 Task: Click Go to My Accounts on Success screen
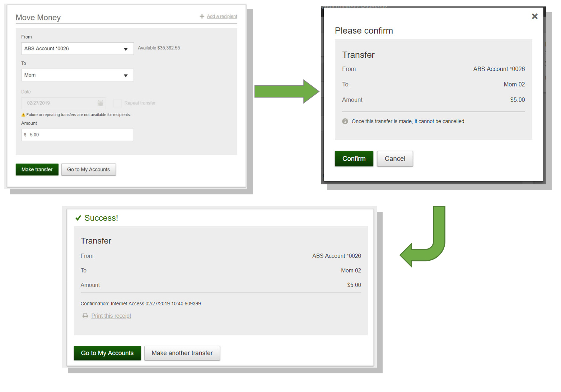[x=107, y=353]
